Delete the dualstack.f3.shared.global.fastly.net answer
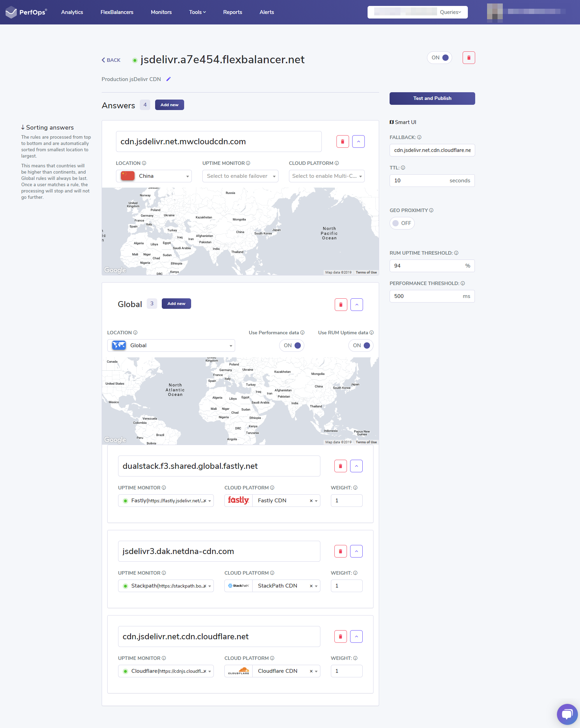The height and width of the screenshot is (728, 580). (340, 466)
